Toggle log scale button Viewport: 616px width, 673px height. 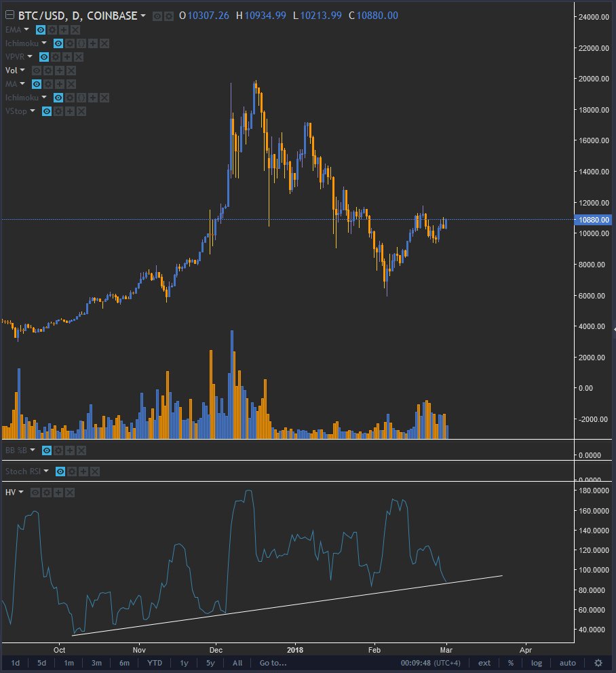(x=536, y=663)
